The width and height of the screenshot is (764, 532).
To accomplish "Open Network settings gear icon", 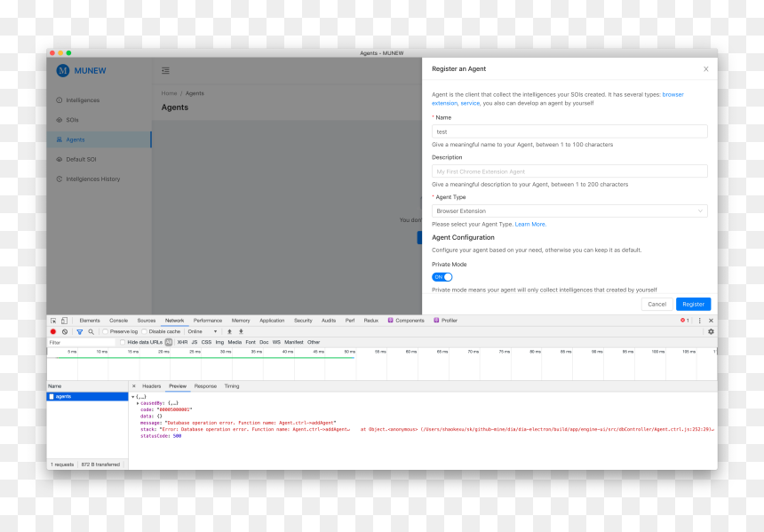I will pyautogui.click(x=711, y=332).
